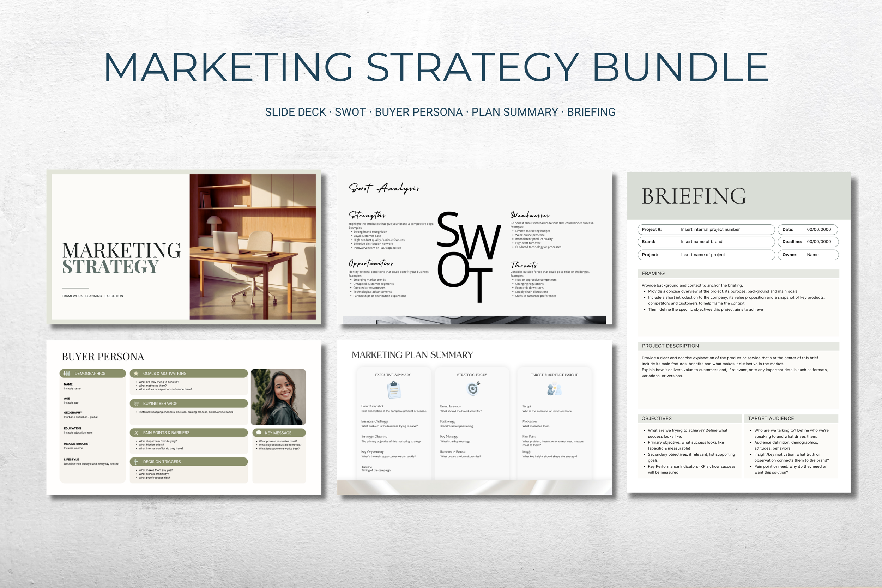Click the TARGET AUDIENCE section header
Screen dimensions: 882x588
pos(791,418)
